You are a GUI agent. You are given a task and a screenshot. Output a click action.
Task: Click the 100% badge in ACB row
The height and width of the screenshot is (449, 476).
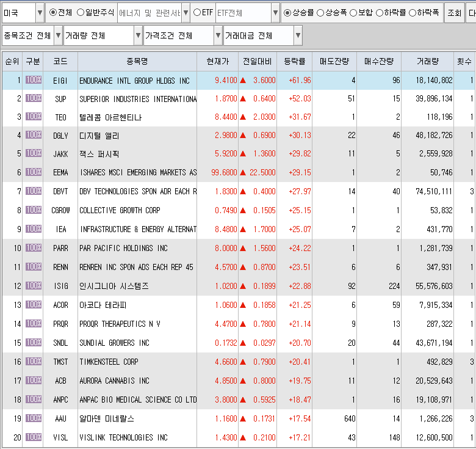point(34,380)
